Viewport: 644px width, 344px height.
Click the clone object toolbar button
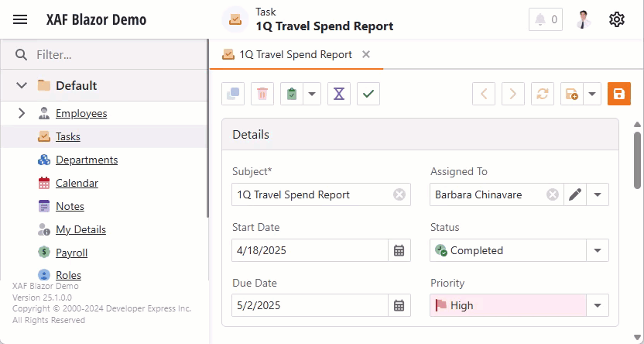(233, 94)
